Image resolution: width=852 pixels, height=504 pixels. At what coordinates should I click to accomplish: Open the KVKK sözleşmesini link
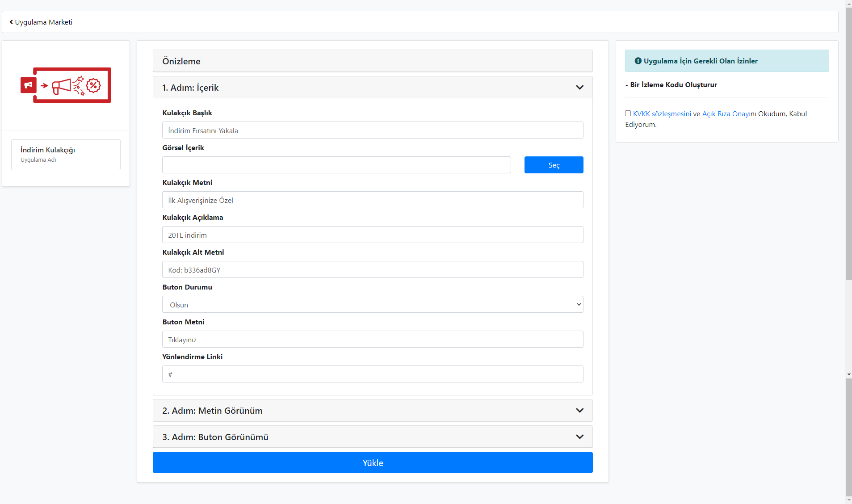coord(662,113)
